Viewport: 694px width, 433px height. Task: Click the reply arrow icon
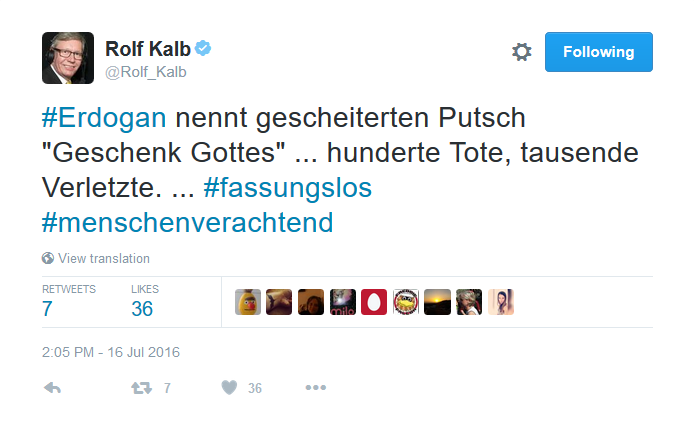click(53, 388)
